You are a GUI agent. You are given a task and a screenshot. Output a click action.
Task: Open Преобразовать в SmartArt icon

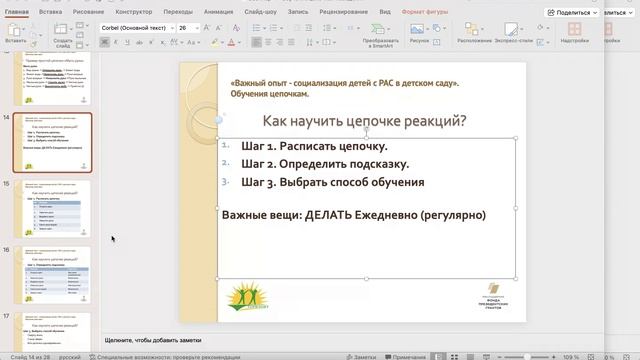378,29
